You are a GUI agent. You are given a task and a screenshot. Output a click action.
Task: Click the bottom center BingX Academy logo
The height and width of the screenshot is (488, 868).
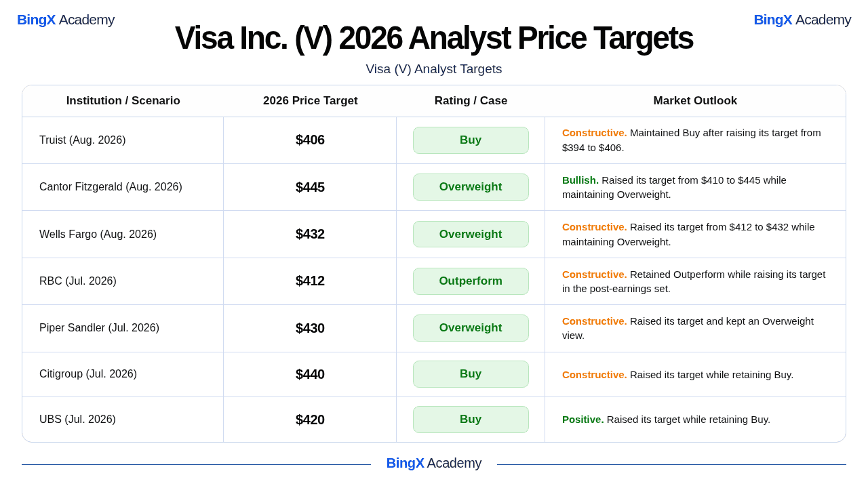click(434, 463)
